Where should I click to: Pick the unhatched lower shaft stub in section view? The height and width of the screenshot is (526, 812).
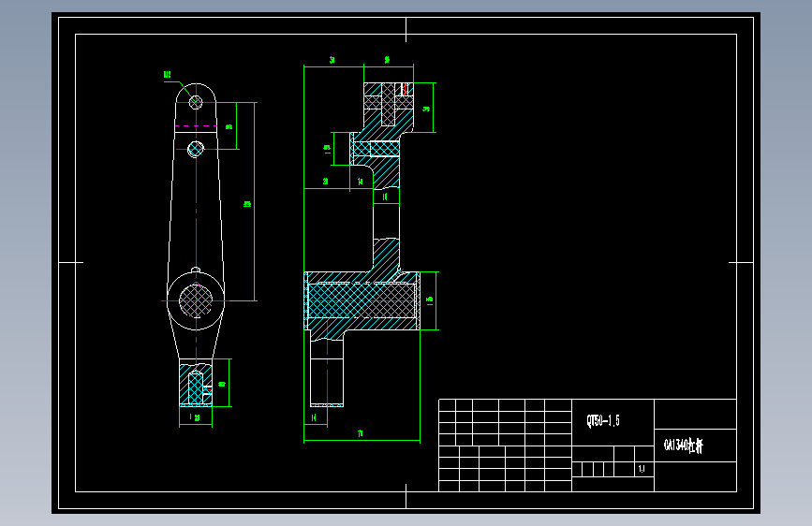click(327, 371)
